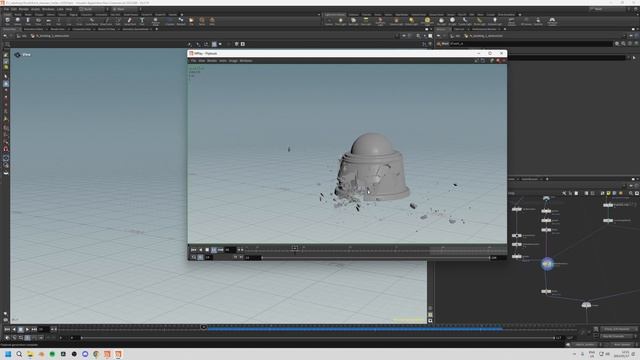Screen dimensions: 640x360
Task: Open Houdini File menu
Action: point(7,9)
